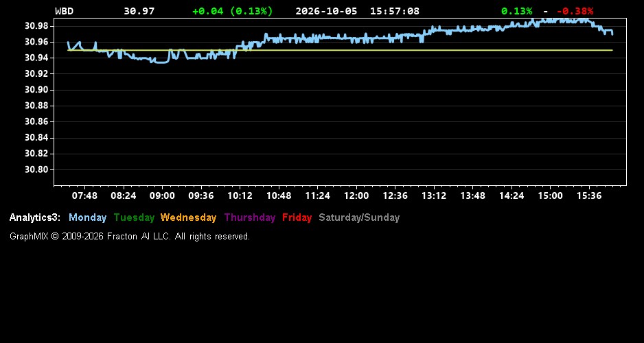
Task: Select the last price 30.97
Action: pos(139,11)
